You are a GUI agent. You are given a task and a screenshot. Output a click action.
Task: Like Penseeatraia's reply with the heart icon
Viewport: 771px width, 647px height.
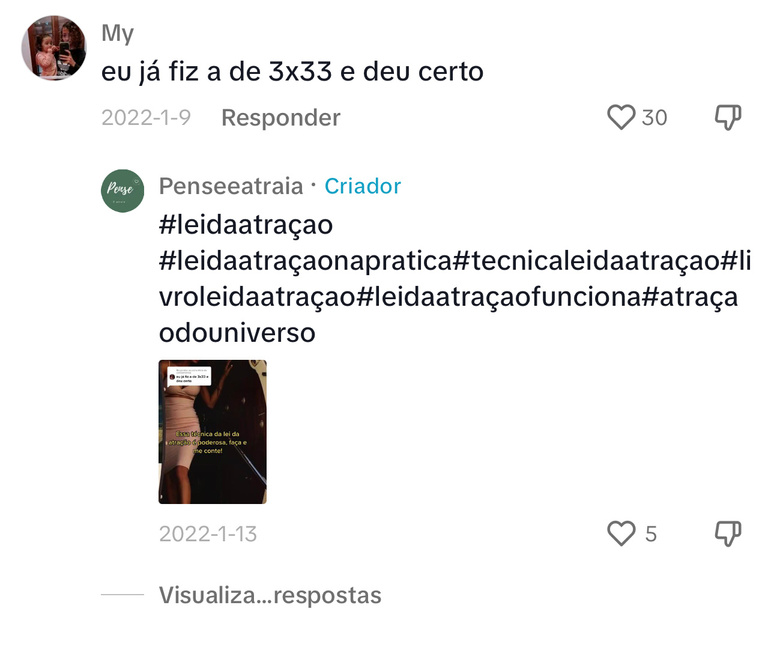point(621,533)
